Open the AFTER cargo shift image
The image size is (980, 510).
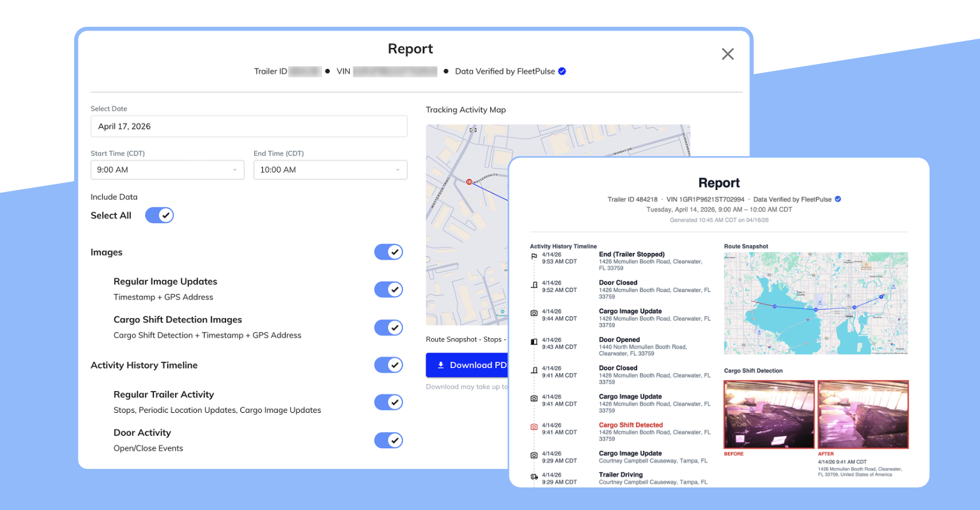point(863,415)
